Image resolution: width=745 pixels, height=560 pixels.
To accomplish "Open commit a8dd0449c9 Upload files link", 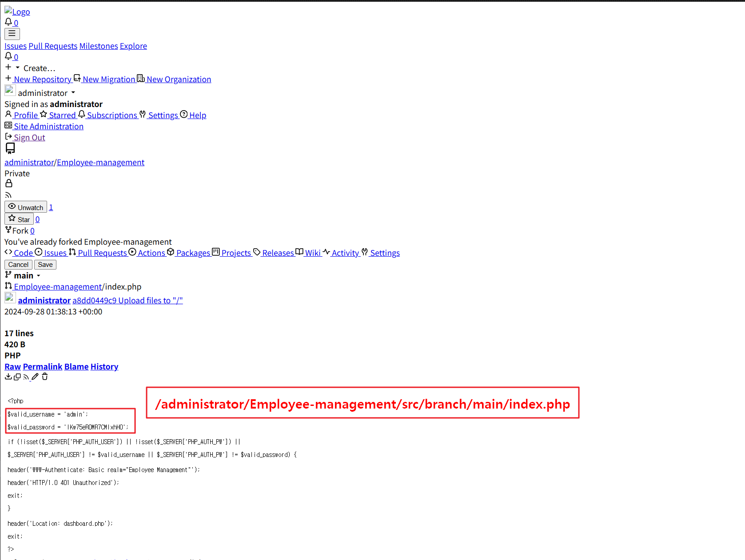I will point(127,301).
